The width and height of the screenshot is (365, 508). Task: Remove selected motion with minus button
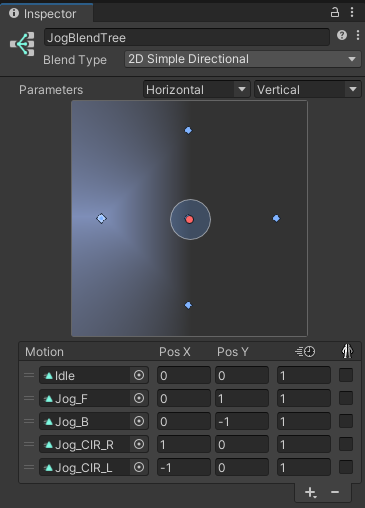click(x=335, y=492)
